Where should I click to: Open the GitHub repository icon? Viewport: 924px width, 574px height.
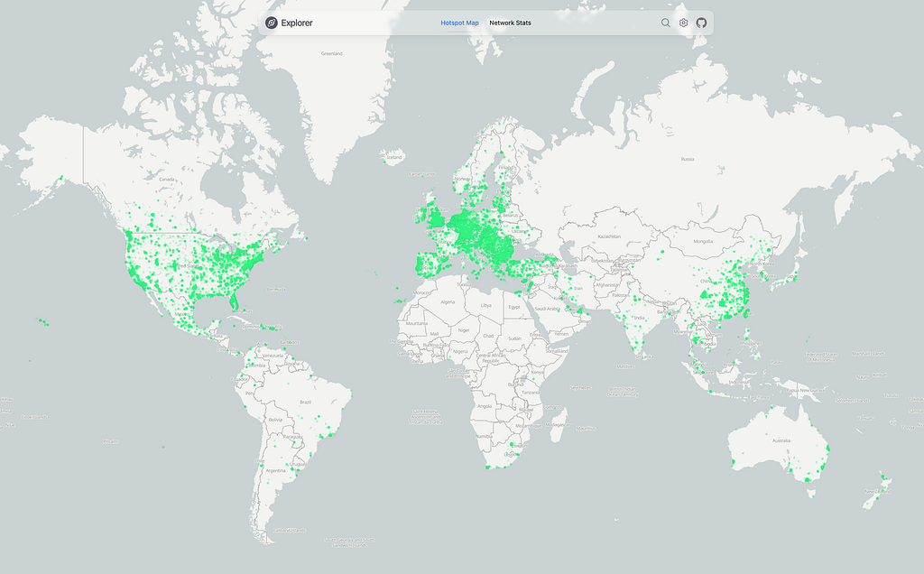pos(701,23)
